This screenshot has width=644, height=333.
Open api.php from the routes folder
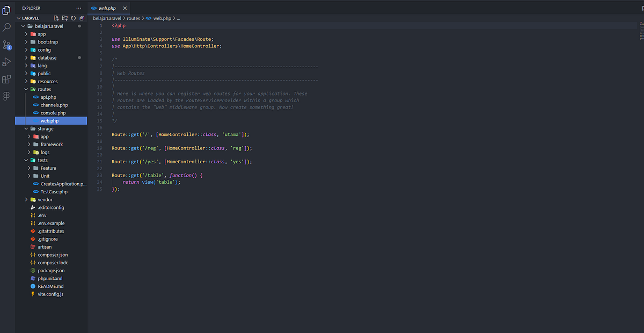(48, 97)
